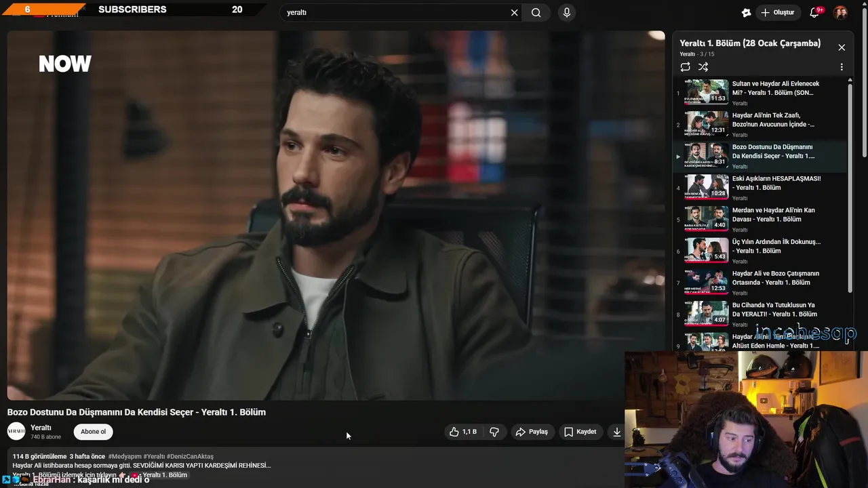Image resolution: width=868 pixels, height=488 pixels.
Task: Dislike the video with thumbs down
Action: [494, 432]
